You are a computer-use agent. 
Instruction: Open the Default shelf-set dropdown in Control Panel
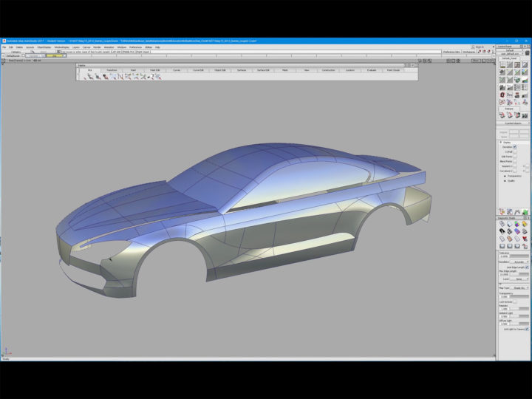510,50
